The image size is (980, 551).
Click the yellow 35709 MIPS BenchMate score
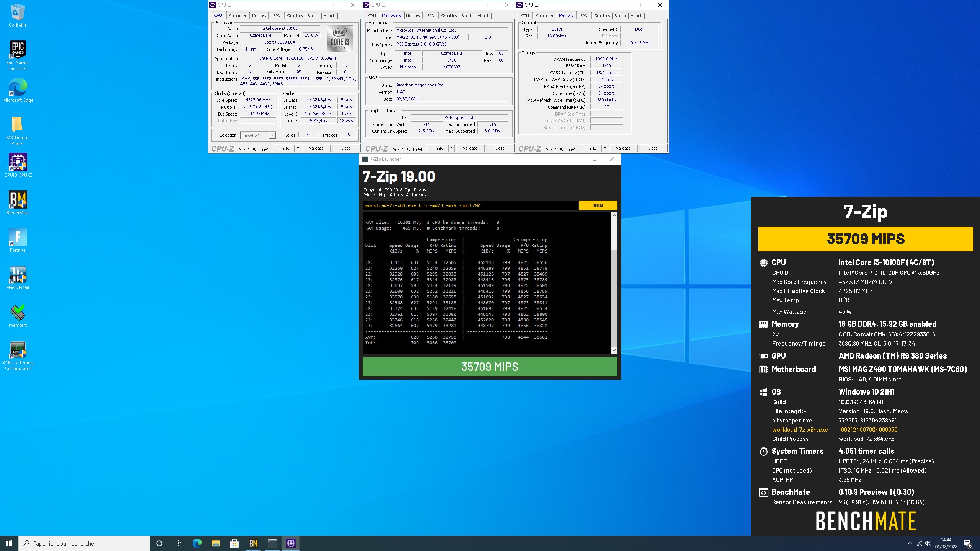[x=866, y=239]
